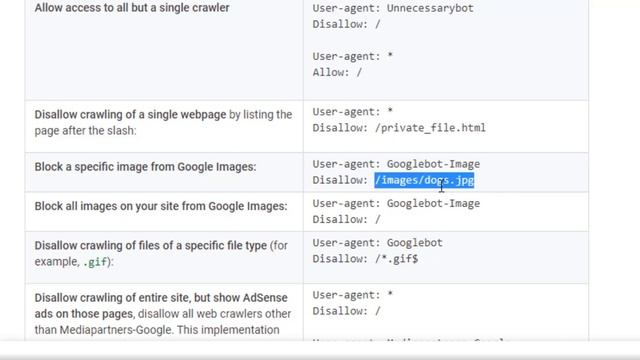Click 'Disallow: /*.gif$' code line
This screenshot has height=360, width=640.
point(365,259)
